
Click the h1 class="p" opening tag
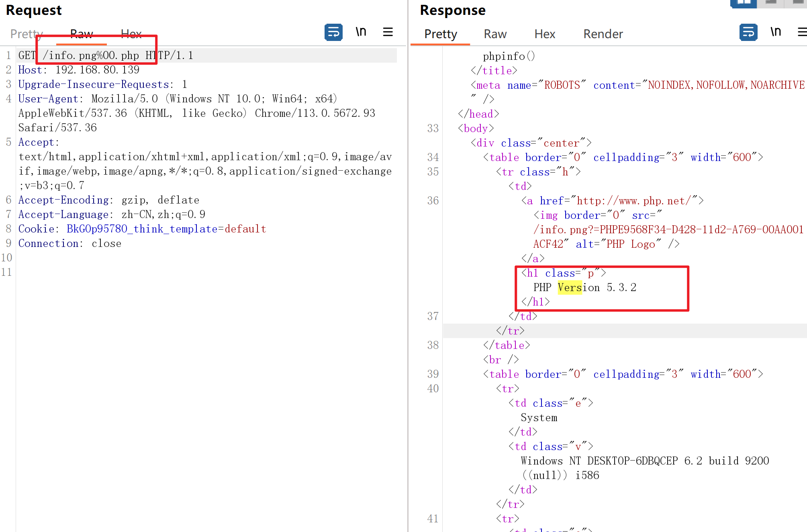(564, 273)
